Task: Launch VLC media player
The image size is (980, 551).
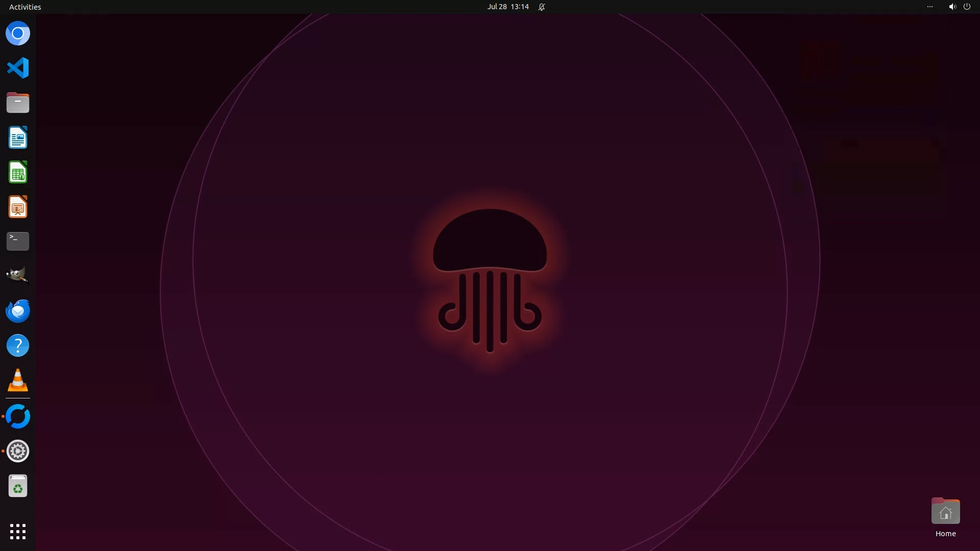Action: click(18, 381)
